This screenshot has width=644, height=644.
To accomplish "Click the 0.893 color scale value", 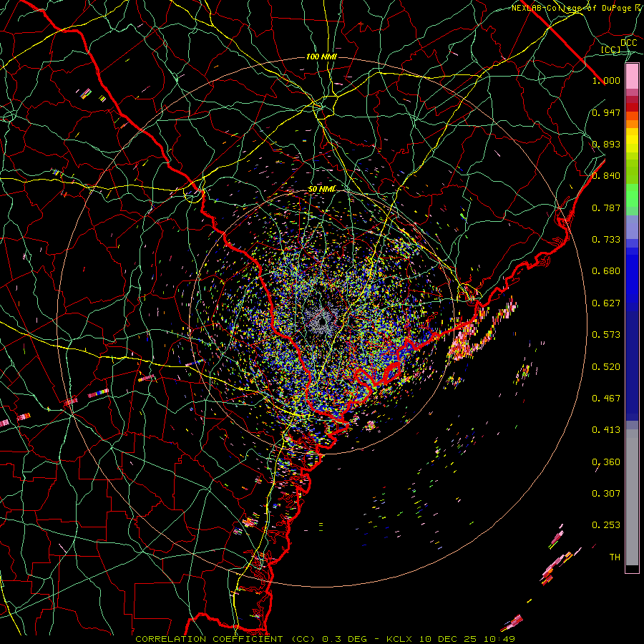I will [x=606, y=144].
